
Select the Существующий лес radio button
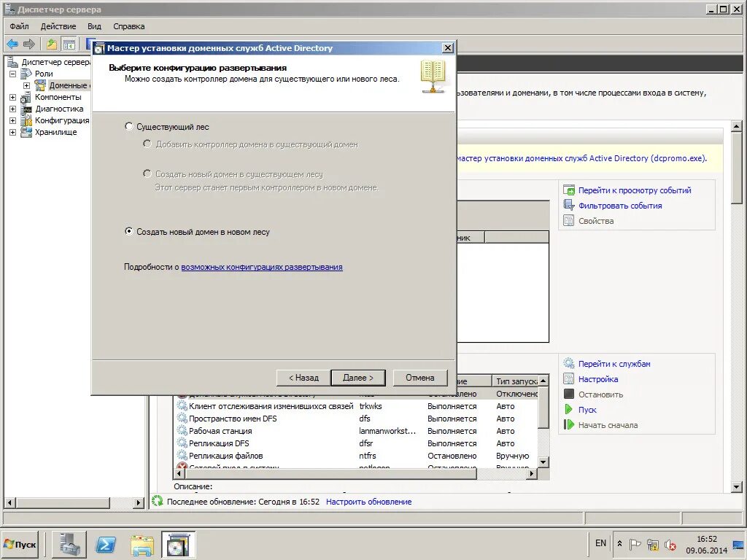(128, 126)
